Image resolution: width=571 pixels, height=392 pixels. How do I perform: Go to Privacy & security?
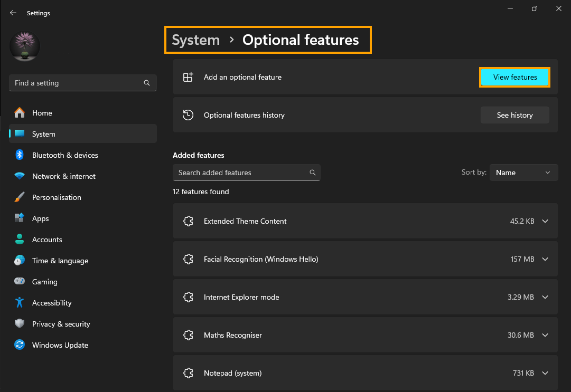82,323
